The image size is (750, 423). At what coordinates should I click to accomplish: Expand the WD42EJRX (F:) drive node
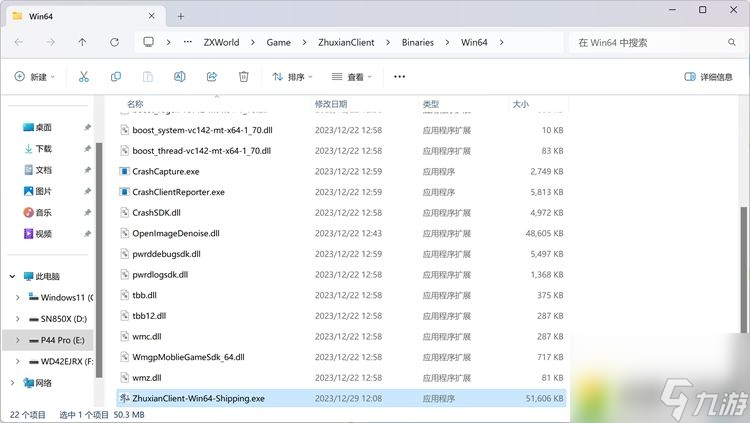18,361
